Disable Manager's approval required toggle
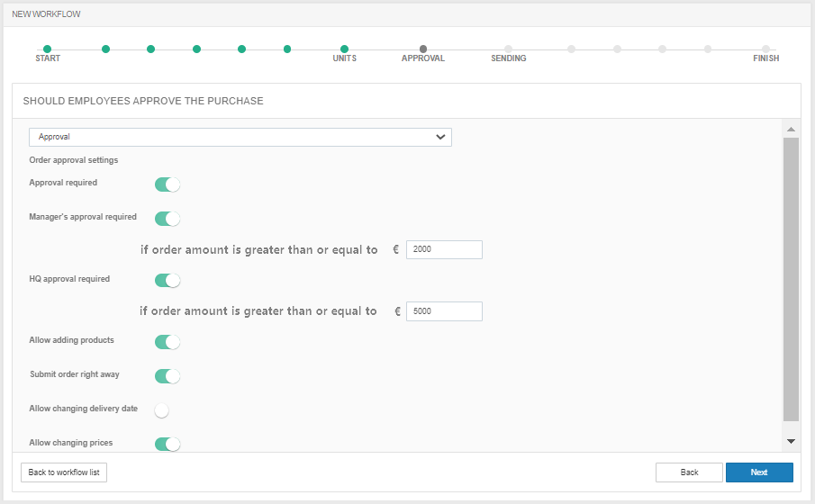The height and width of the screenshot is (504, 815). pos(168,219)
